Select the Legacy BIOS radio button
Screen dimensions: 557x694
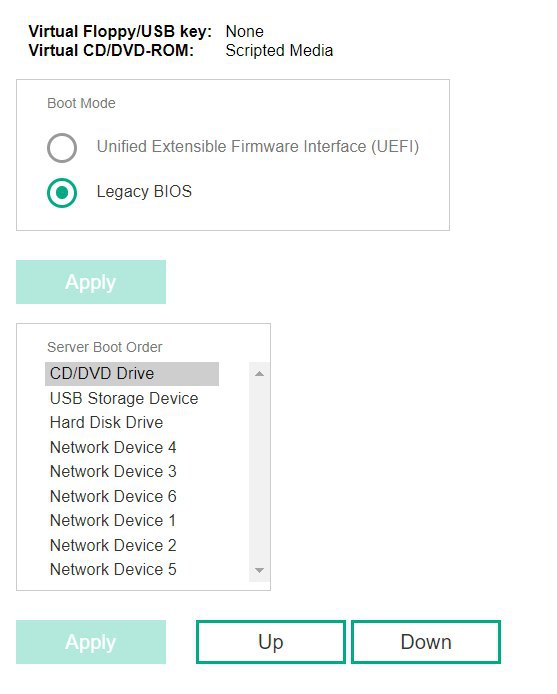(62, 193)
